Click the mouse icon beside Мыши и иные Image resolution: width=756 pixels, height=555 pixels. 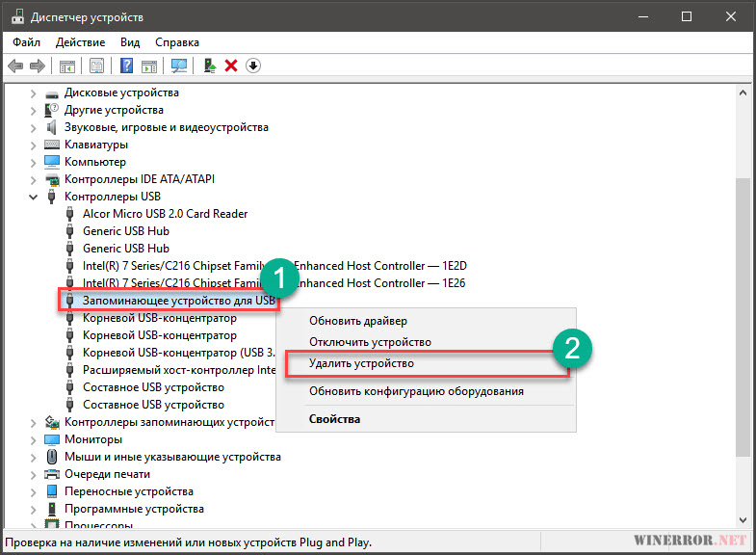pos(52,457)
